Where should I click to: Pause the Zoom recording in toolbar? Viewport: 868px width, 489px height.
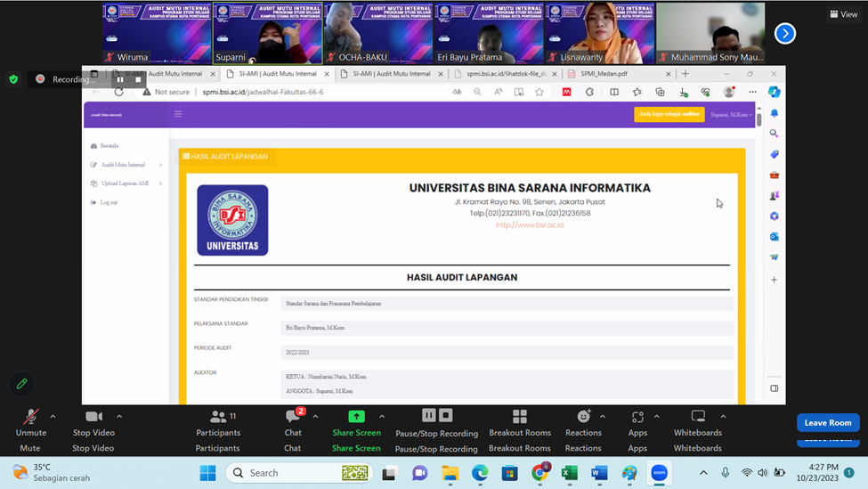coord(429,415)
